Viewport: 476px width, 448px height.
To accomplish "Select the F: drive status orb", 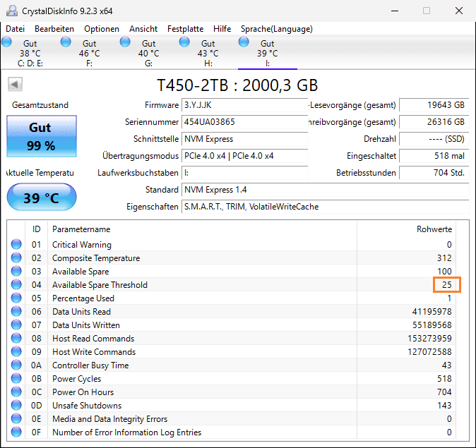I will 66,42.
